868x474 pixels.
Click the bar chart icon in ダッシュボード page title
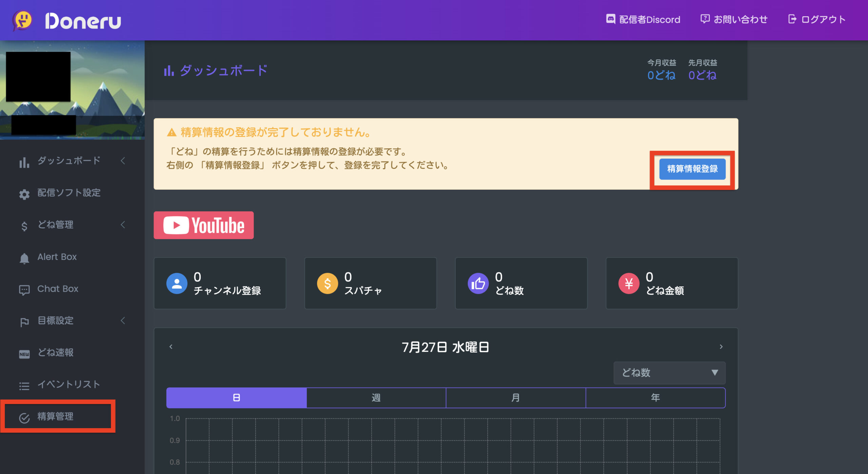coord(169,71)
